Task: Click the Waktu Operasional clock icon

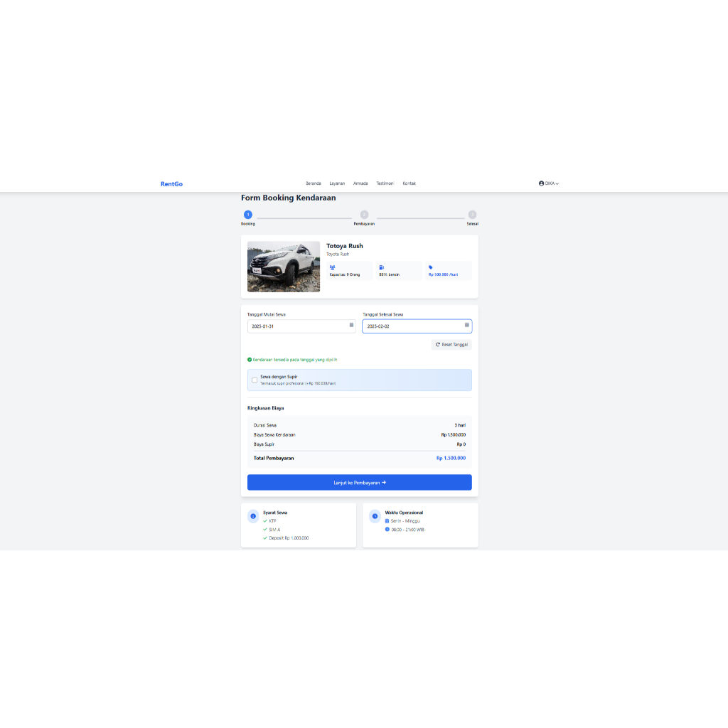Action: (x=375, y=516)
